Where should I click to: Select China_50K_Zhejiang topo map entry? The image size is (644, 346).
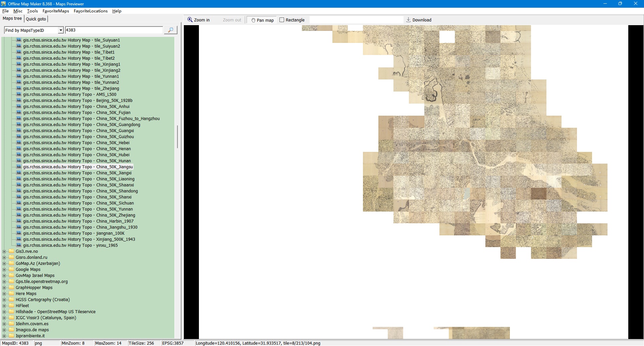tap(79, 215)
